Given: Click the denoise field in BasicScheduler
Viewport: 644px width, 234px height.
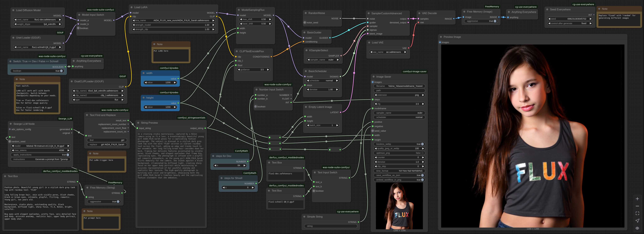Looking at the screenshot, I should point(322,90).
